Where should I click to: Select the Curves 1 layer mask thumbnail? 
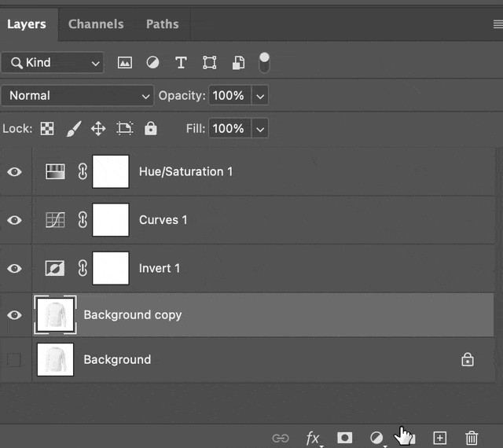point(111,220)
